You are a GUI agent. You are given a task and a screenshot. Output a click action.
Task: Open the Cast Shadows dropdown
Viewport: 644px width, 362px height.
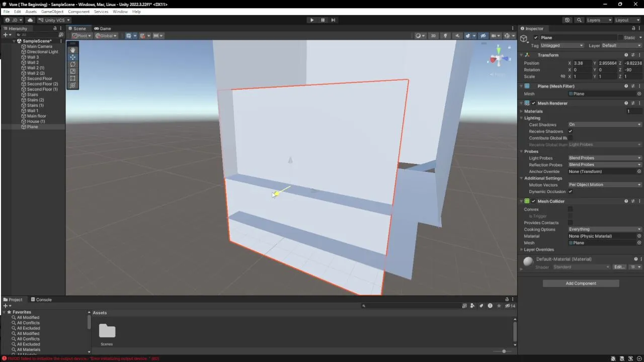[605, 125]
